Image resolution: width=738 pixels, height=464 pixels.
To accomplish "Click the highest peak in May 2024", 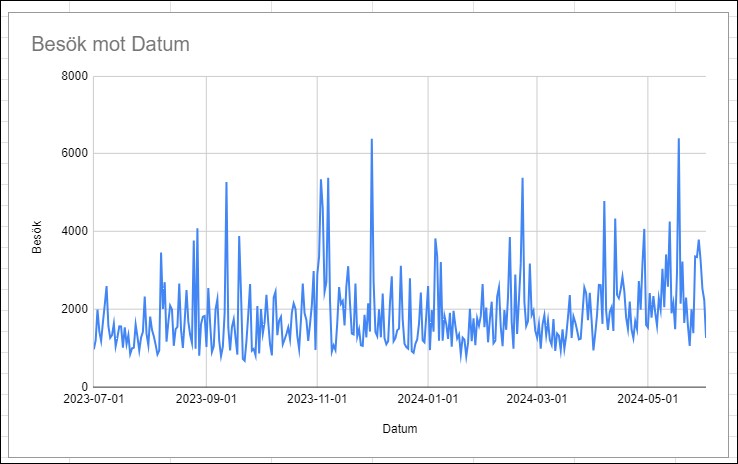I will tap(679, 140).
